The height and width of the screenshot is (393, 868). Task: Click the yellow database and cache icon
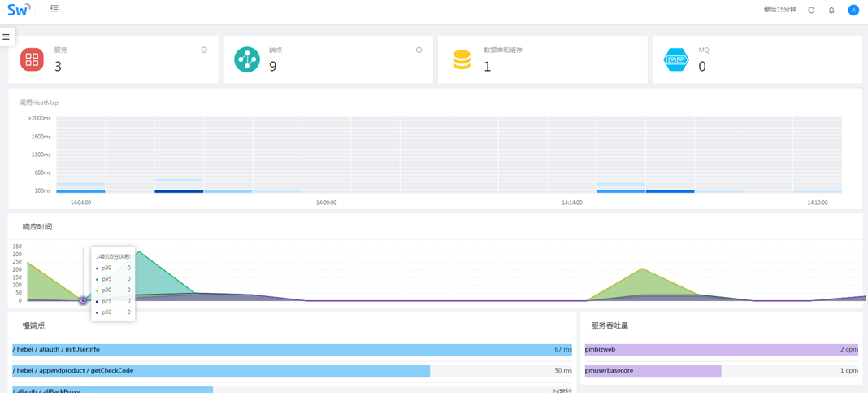(462, 59)
